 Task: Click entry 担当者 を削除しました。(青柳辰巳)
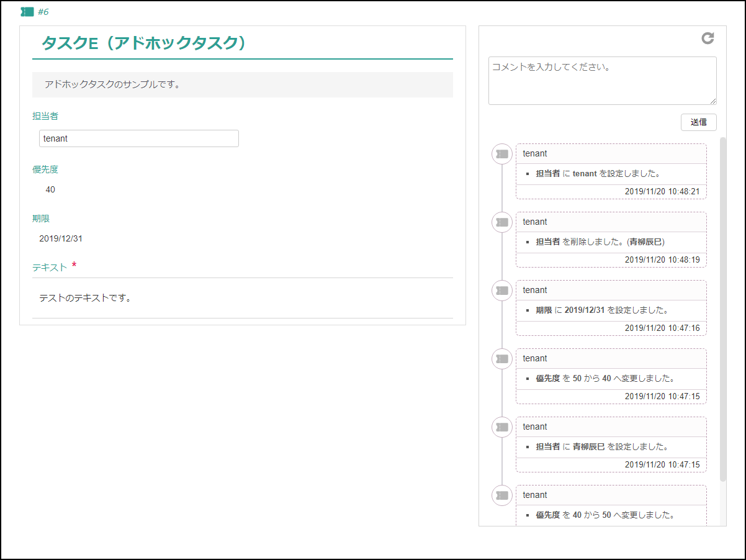(600, 242)
